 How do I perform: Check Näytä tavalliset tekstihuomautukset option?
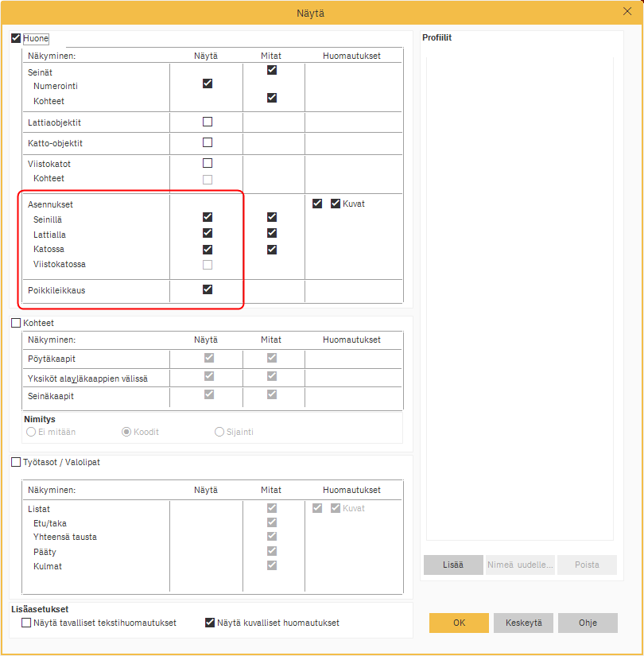27,623
